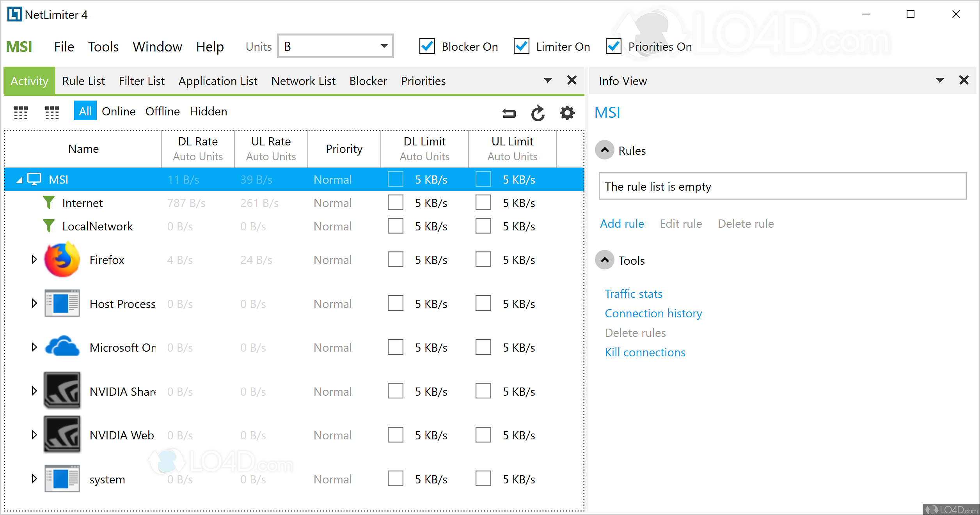980x515 pixels.
Task: Click the undo arrow in Activity toolbar
Action: click(508, 113)
